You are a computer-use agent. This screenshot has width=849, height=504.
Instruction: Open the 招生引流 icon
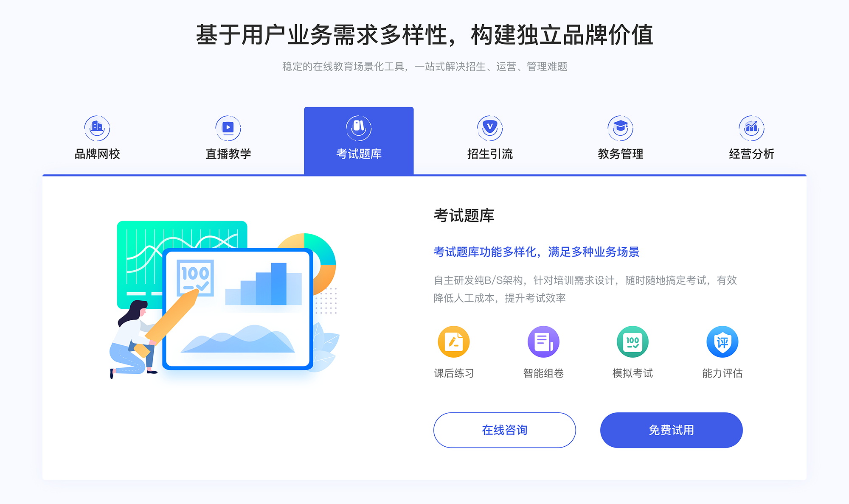point(488,126)
